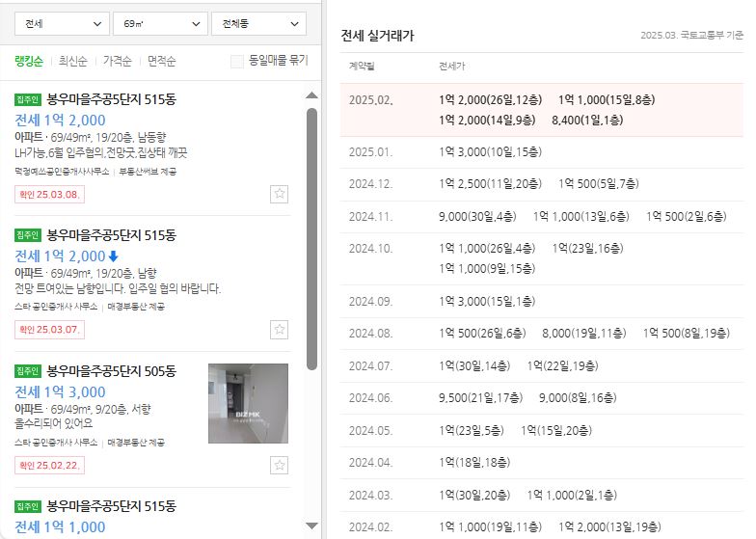
Task: Click the 8,400(1일,1층) entry
Action: click(587, 120)
